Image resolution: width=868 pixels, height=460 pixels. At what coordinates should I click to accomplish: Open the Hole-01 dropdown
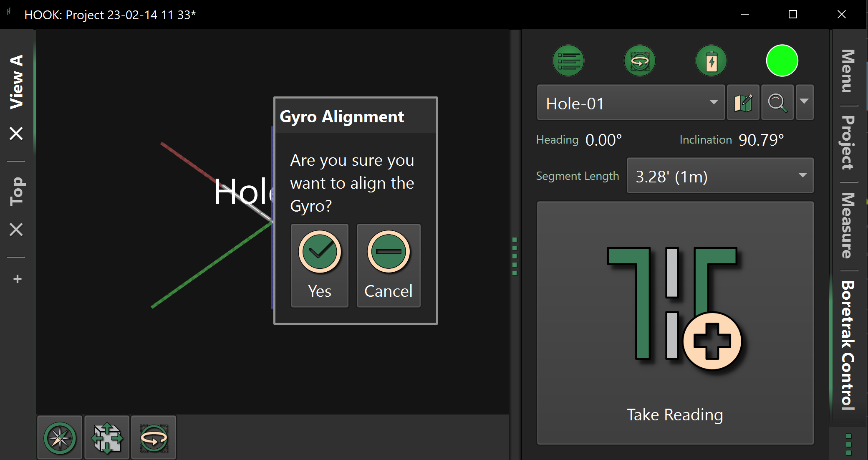coord(630,103)
